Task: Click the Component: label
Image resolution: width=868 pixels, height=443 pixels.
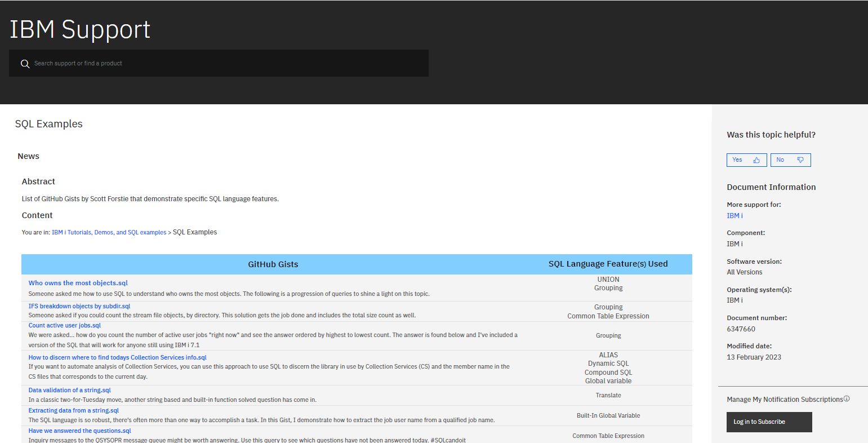Action: [746, 233]
